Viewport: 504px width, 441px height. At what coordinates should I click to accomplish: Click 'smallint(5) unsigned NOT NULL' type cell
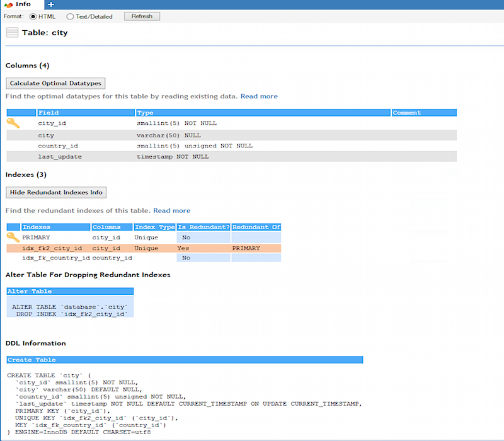click(x=195, y=146)
